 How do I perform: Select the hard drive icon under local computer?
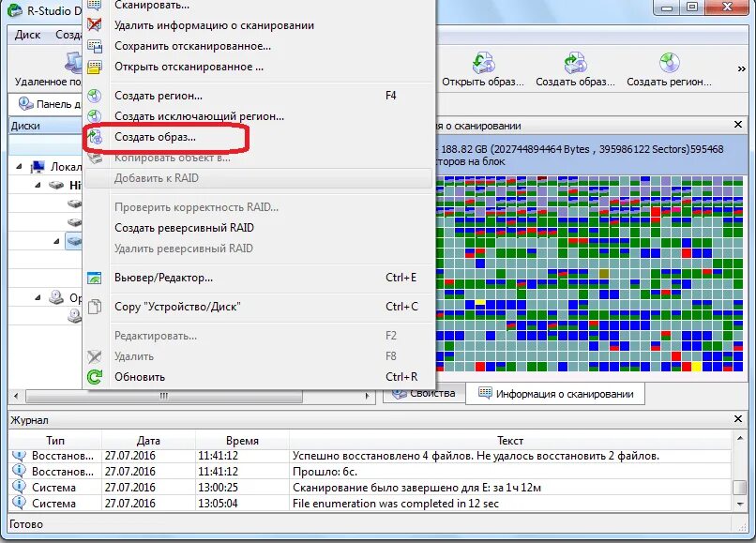pyautogui.click(x=56, y=185)
